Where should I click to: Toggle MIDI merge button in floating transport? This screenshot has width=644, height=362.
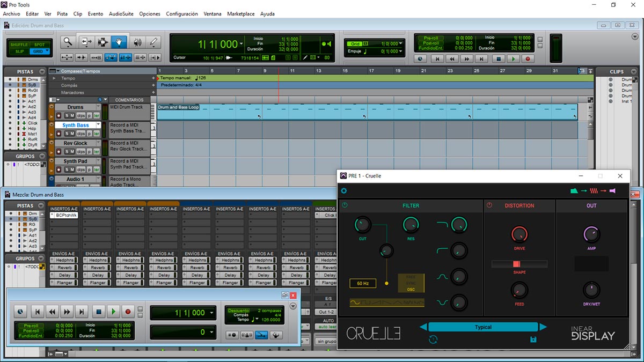(x=261, y=335)
